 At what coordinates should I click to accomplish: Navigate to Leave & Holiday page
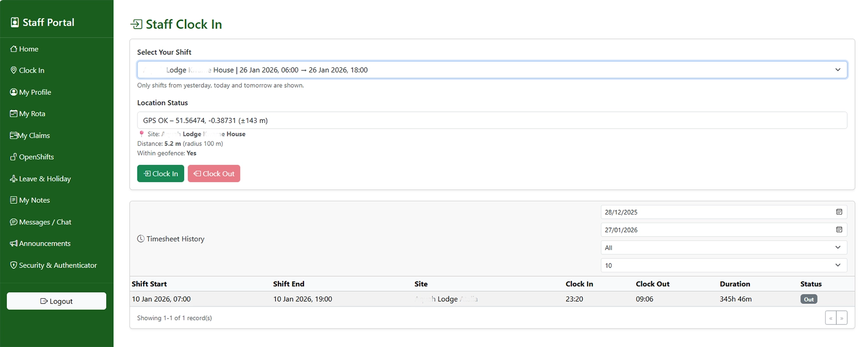click(44, 179)
